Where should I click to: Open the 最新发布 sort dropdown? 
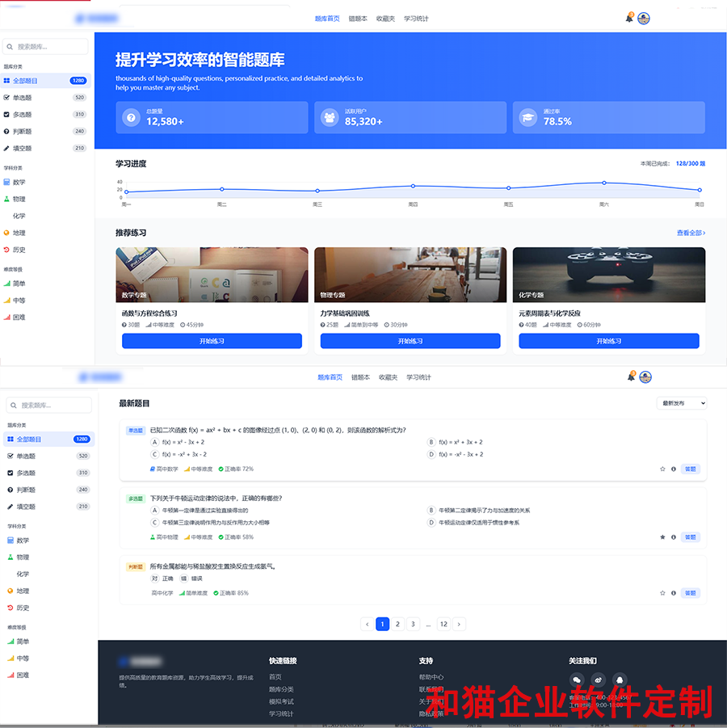click(683, 403)
